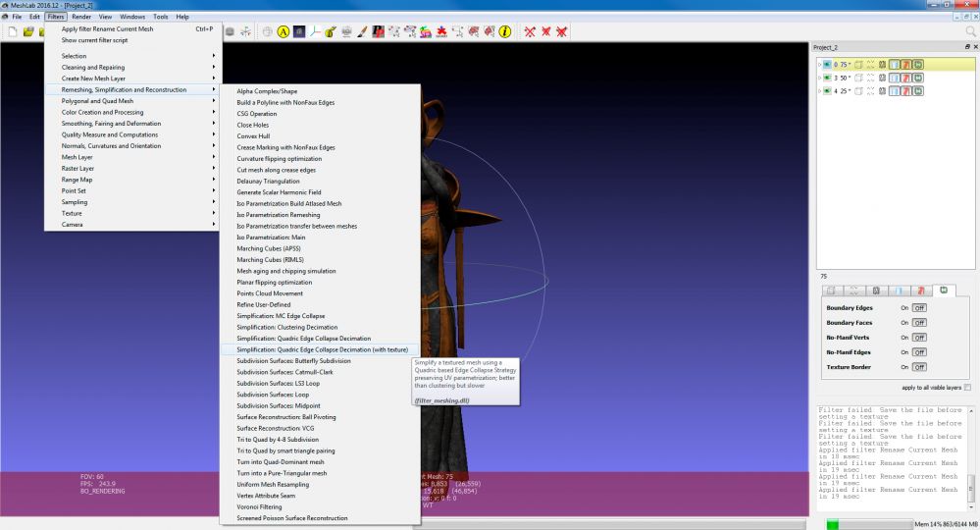Turn Boundary Faces On
The width and height of the screenshot is (980, 530).
[x=904, y=323]
